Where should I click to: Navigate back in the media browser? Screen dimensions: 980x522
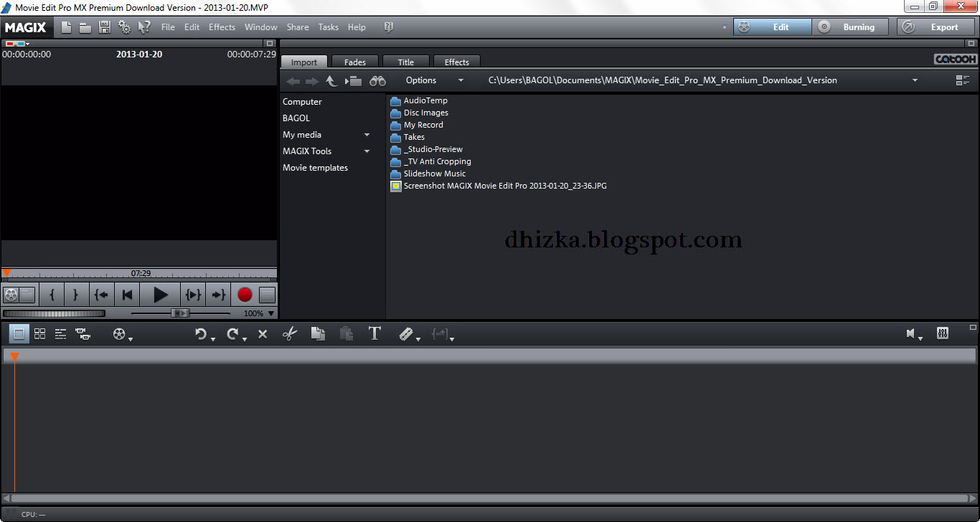(293, 81)
